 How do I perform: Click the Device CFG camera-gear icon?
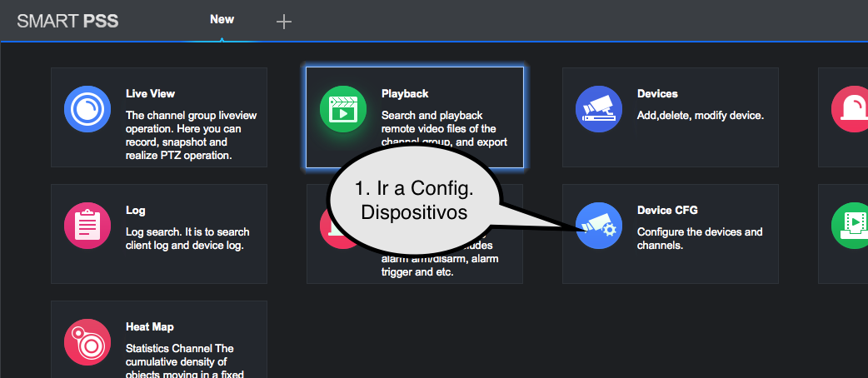tap(599, 226)
